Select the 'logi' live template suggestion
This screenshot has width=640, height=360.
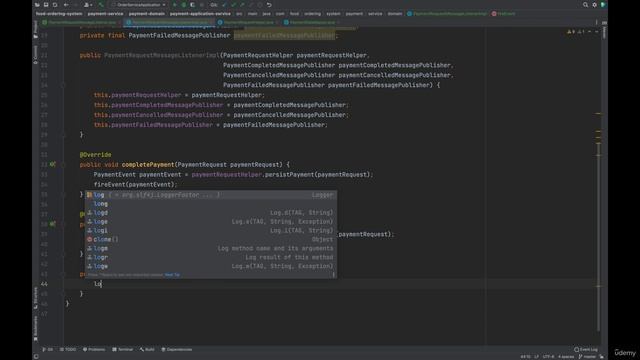click(211, 231)
